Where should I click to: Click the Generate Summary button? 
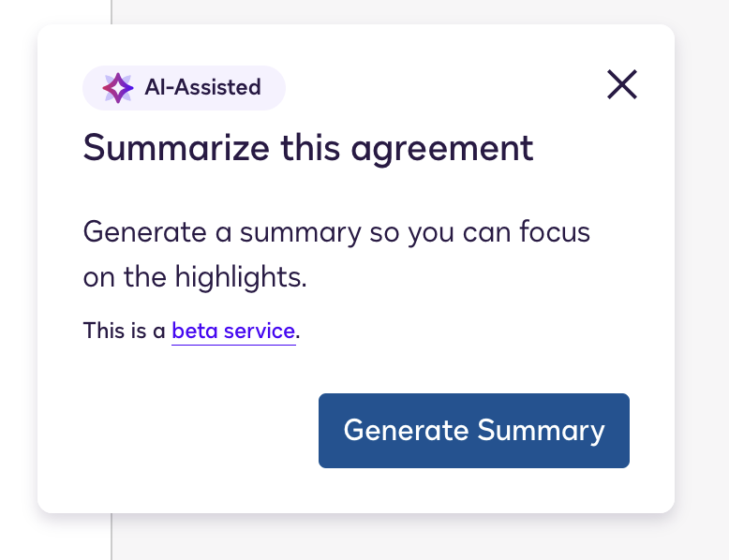coord(473,431)
